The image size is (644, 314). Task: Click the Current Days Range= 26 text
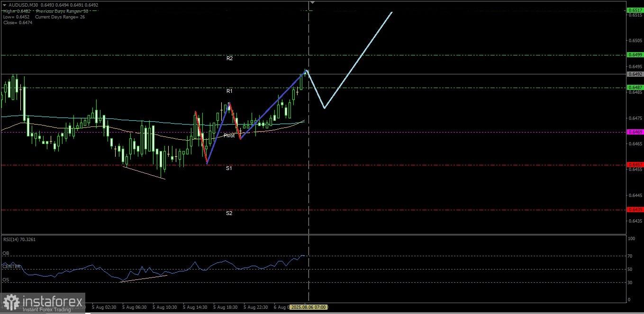[60, 17]
